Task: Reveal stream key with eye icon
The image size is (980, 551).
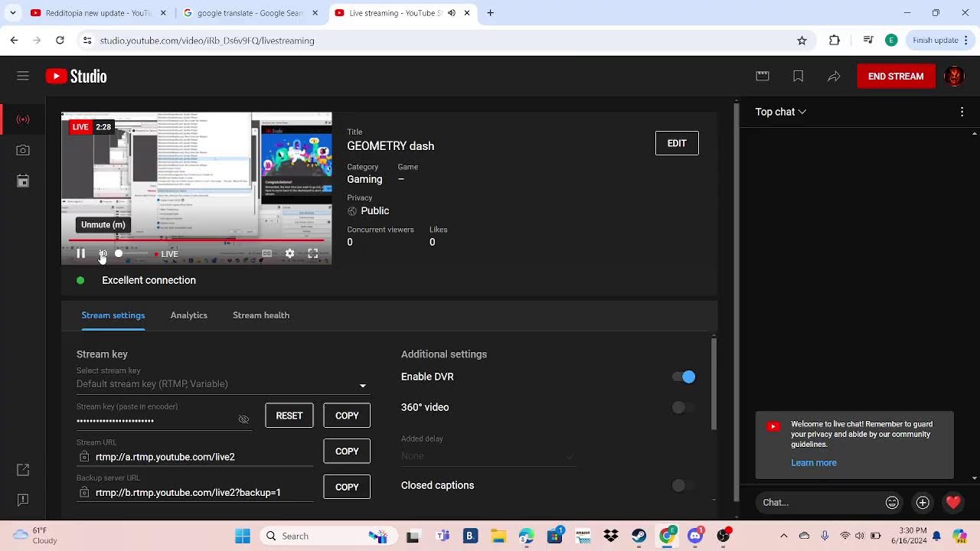Action: 243,419
